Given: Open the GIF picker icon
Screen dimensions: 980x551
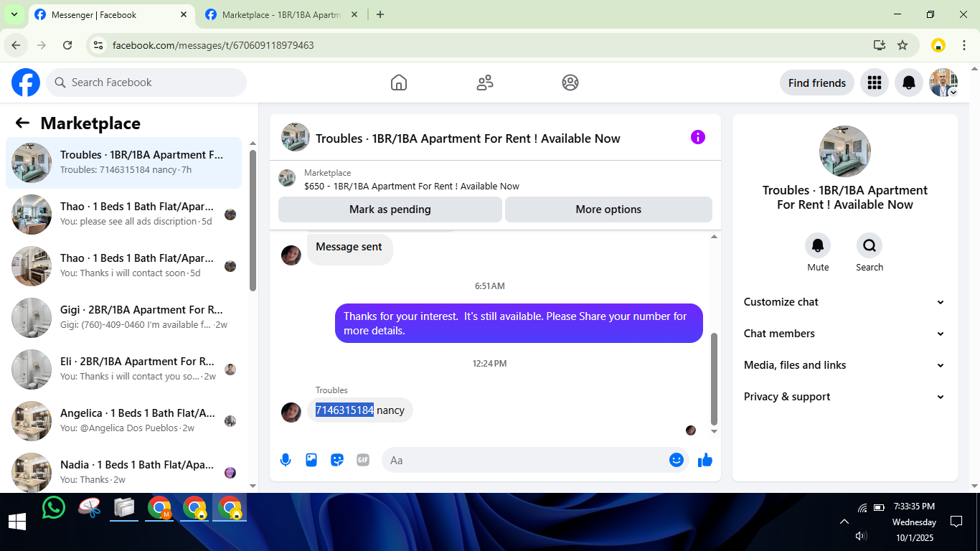Looking at the screenshot, I should (x=363, y=460).
